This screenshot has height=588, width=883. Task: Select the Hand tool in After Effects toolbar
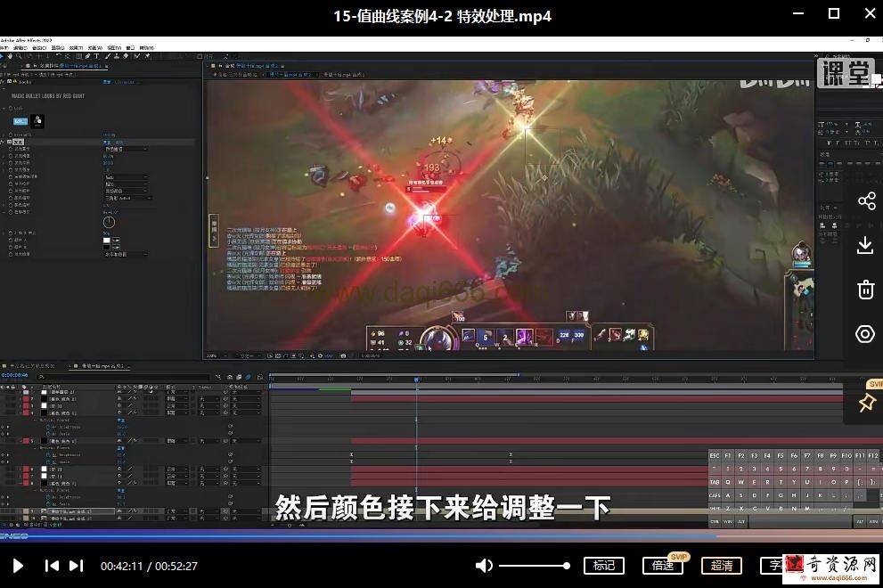point(10,56)
